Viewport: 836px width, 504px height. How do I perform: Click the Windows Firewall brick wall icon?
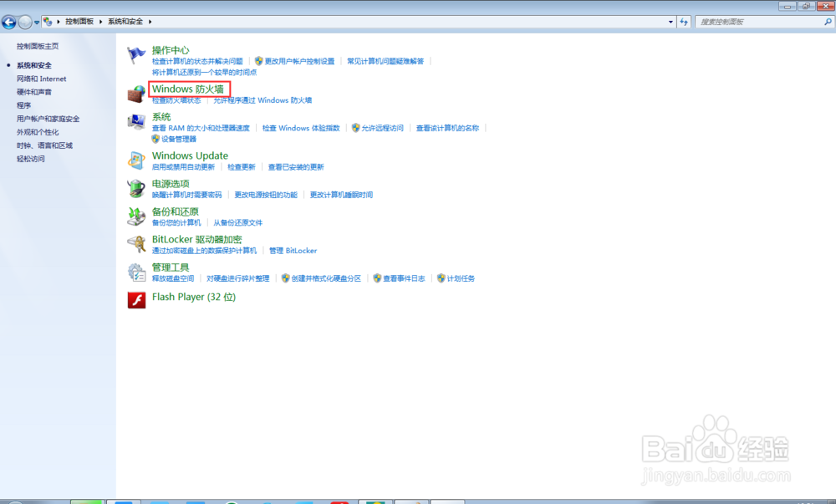(136, 94)
